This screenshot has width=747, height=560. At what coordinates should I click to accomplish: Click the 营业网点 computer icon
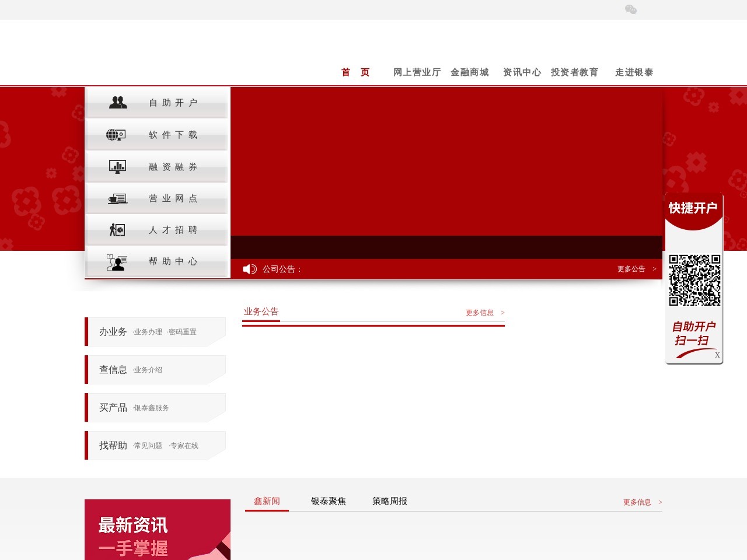(117, 199)
